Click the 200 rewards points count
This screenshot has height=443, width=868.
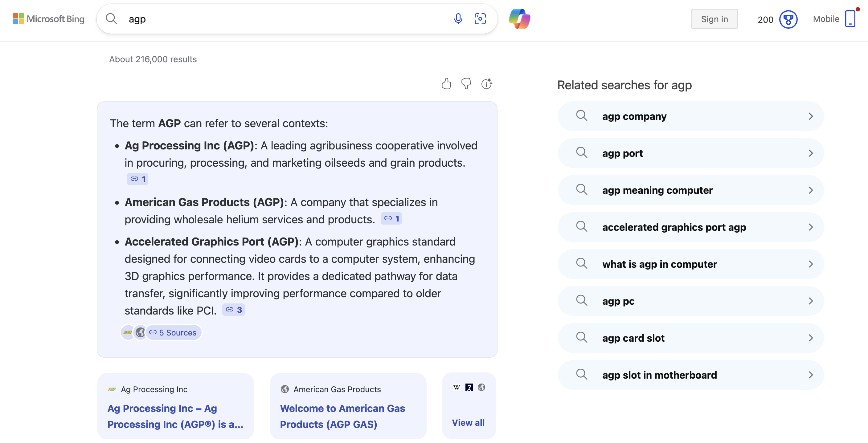pos(765,19)
